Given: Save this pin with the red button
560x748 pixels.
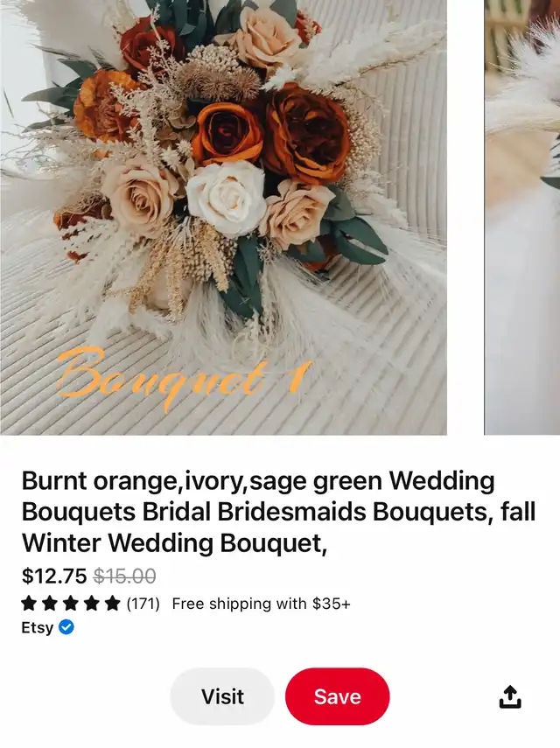Looking at the screenshot, I should point(337,696).
